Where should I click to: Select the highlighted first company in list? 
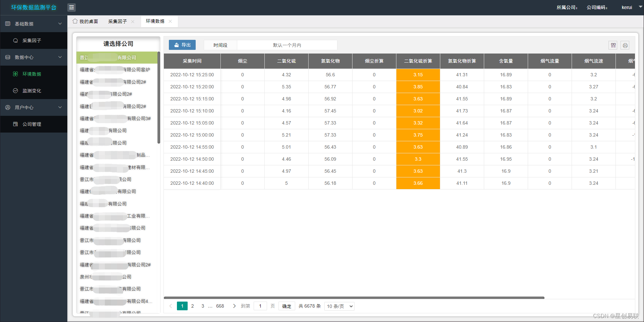coord(117,58)
